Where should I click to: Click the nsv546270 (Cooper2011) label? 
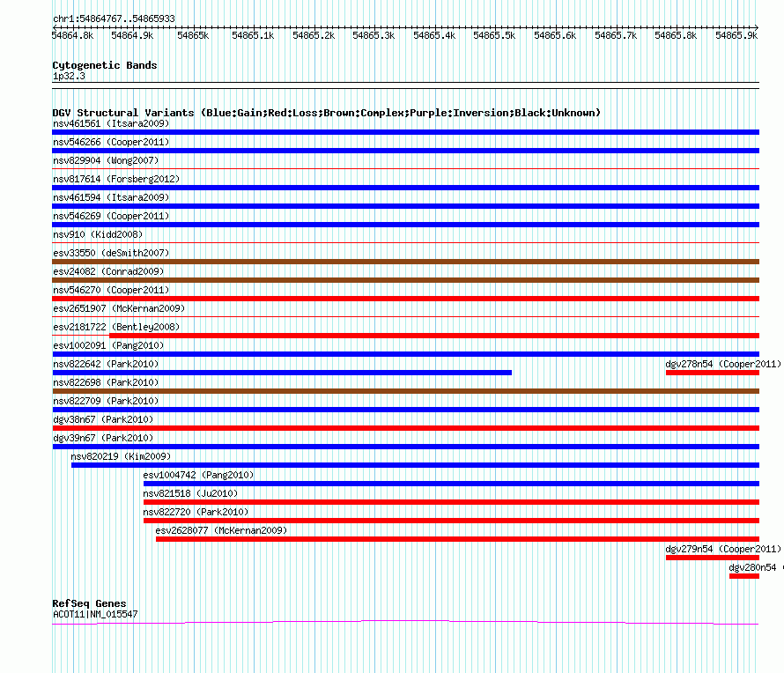click(x=111, y=290)
